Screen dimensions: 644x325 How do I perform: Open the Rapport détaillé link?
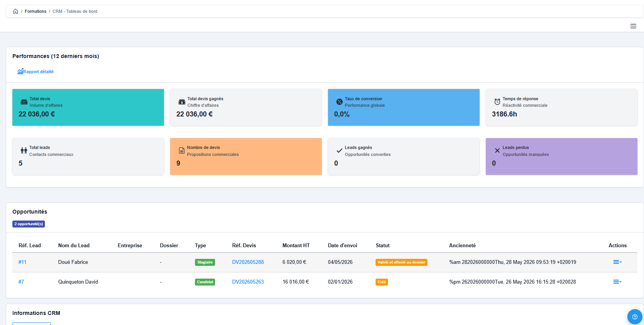click(38, 72)
